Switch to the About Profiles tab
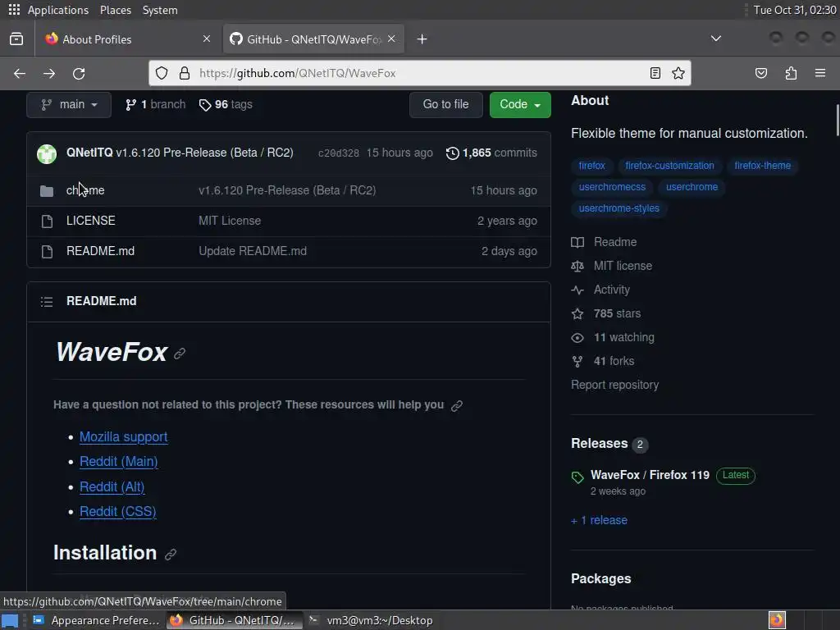The width and height of the screenshot is (840, 630). point(128,39)
